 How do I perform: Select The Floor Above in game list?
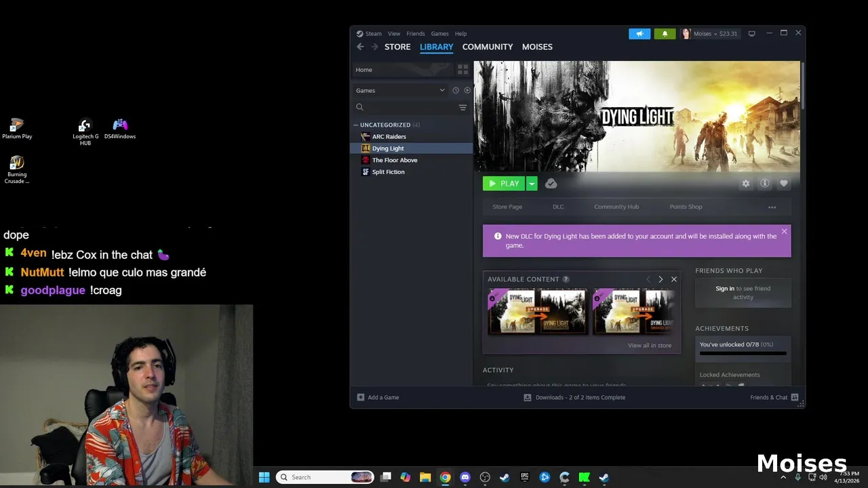click(411, 160)
